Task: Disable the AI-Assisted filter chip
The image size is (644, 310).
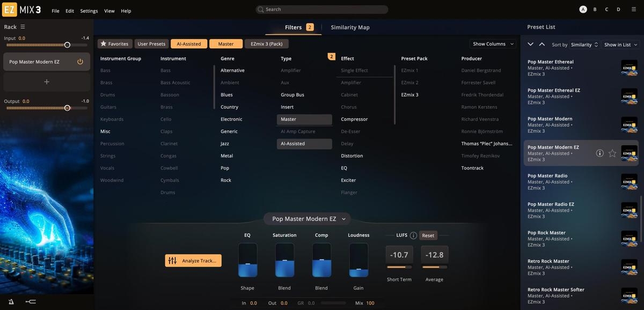Action: pyautogui.click(x=188, y=44)
